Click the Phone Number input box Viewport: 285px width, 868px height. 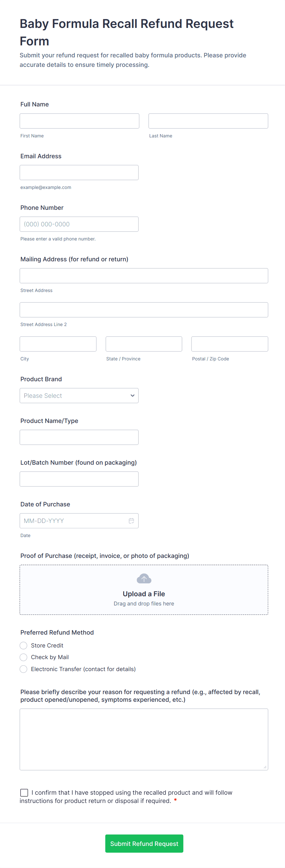tap(79, 224)
